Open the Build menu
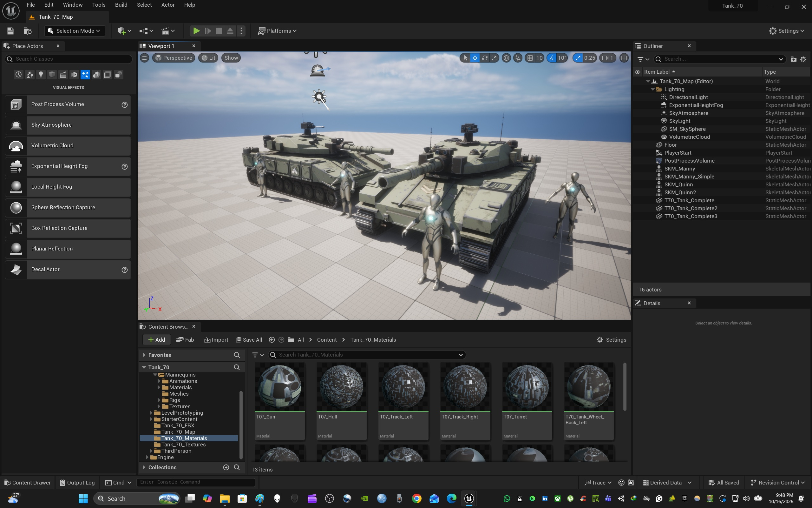 121,5
